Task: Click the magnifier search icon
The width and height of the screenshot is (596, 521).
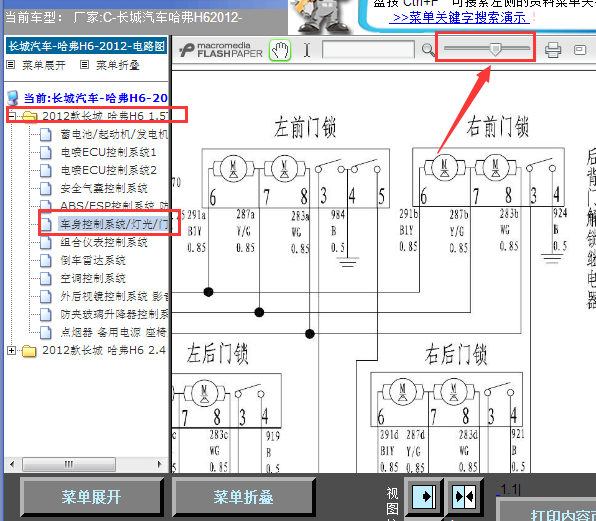Action: tap(428, 50)
